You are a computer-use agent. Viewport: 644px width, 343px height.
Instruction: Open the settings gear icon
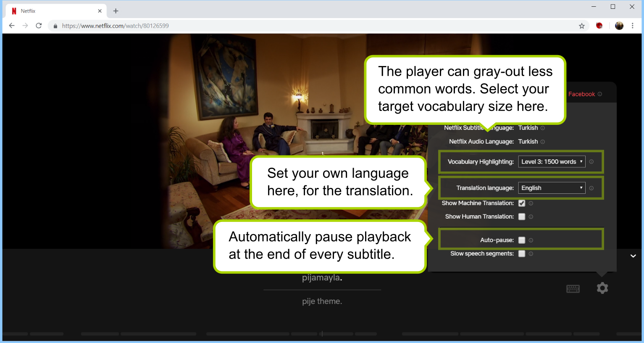(602, 288)
